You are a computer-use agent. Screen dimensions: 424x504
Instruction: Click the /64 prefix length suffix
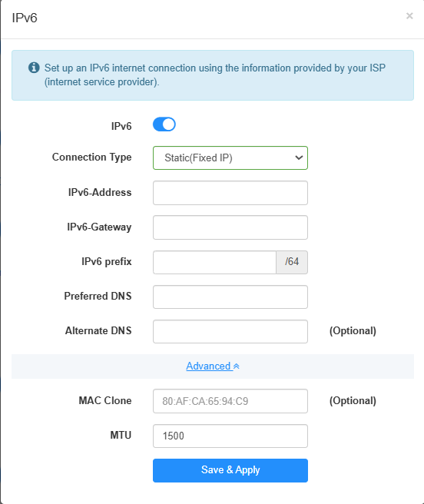292,262
